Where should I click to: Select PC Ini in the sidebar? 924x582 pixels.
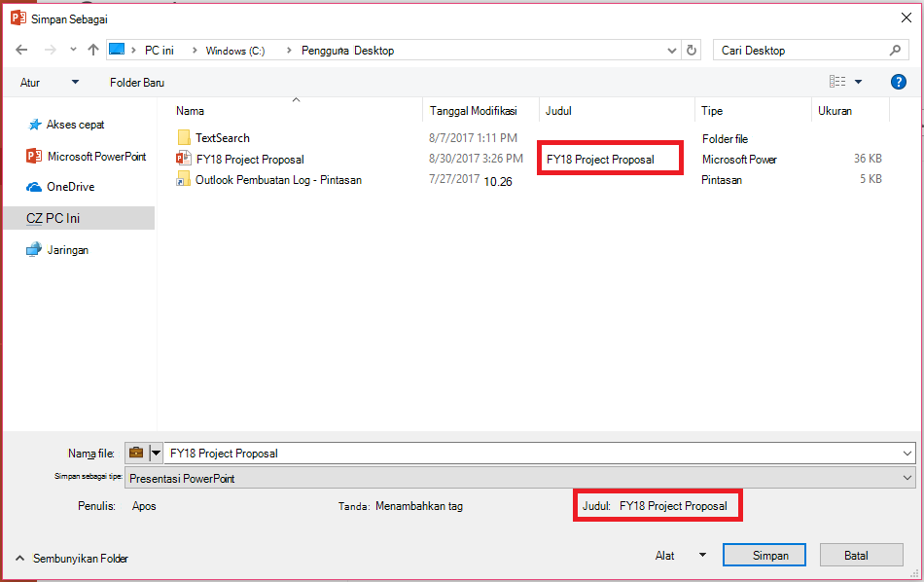click(x=79, y=218)
